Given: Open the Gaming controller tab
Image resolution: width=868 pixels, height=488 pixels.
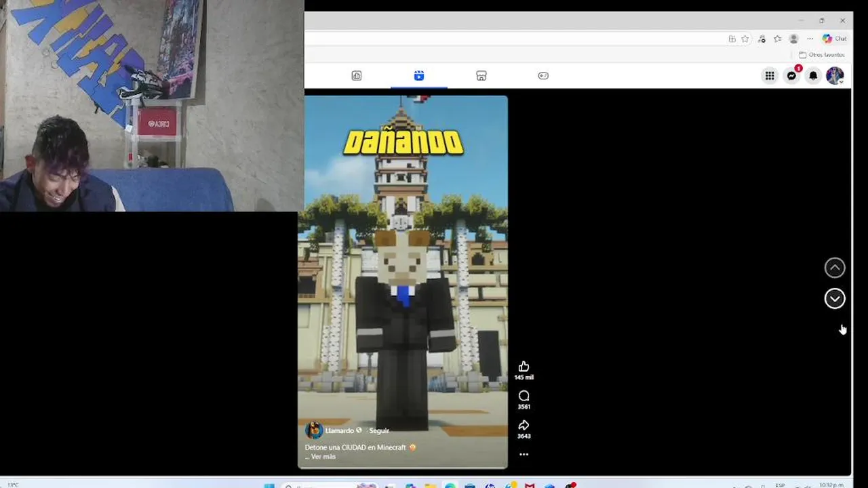Looking at the screenshot, I should [543, 76].
